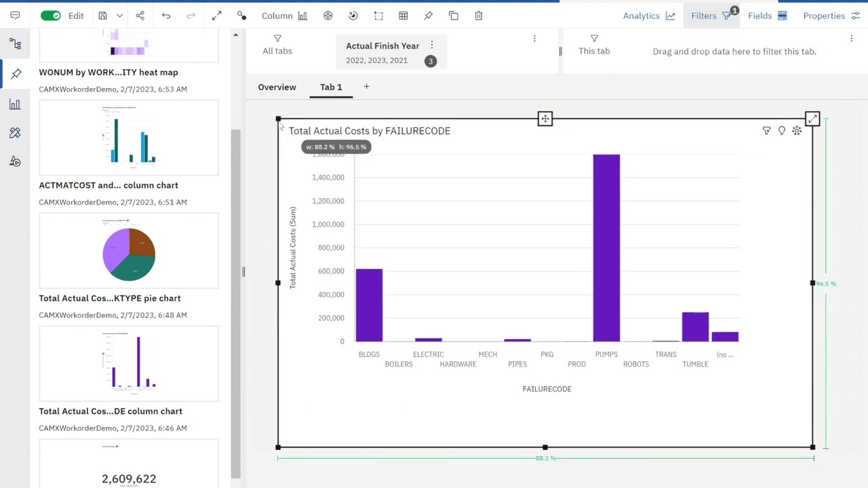Show chart insights lightbulb icon
This screenshot has width=868, height=488.
click(x=782, y=131)
